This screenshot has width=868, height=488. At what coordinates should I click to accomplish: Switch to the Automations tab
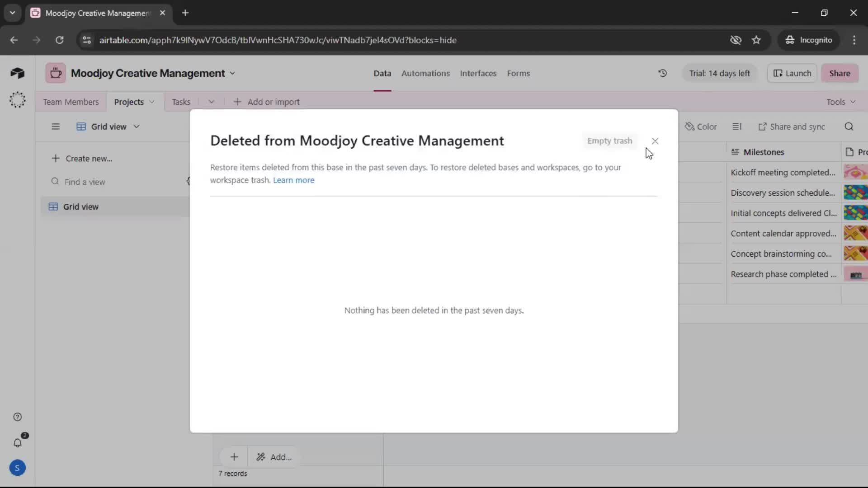pos(425,73)
